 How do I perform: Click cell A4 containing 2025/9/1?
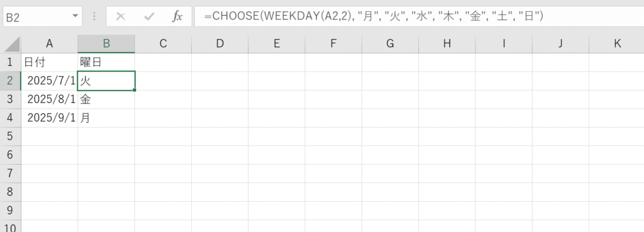tap(49, 118)
